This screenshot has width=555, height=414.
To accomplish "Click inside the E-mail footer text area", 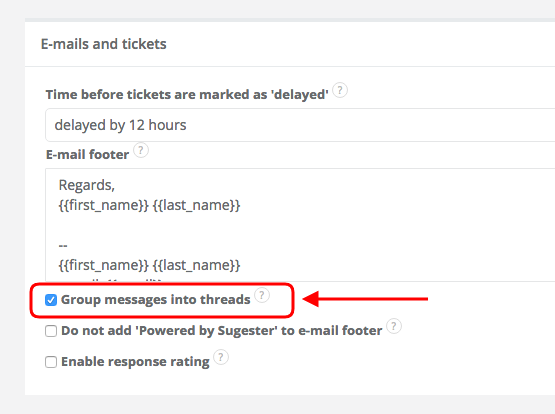I will coord(300,225).
